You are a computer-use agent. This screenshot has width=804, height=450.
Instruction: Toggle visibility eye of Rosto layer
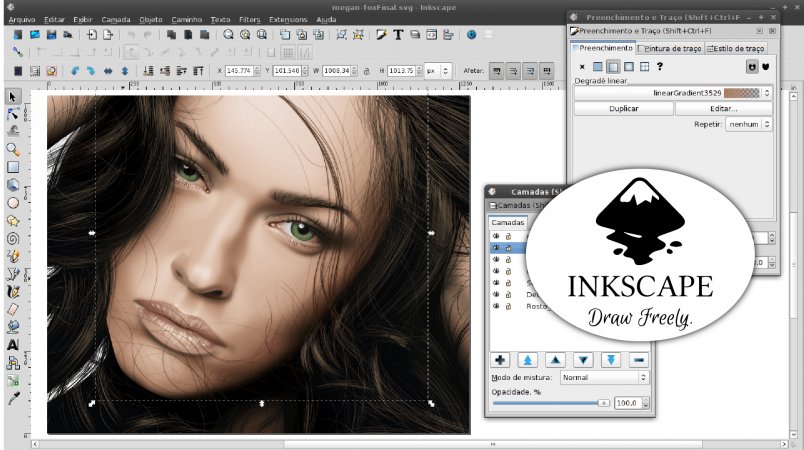[496, 306]
